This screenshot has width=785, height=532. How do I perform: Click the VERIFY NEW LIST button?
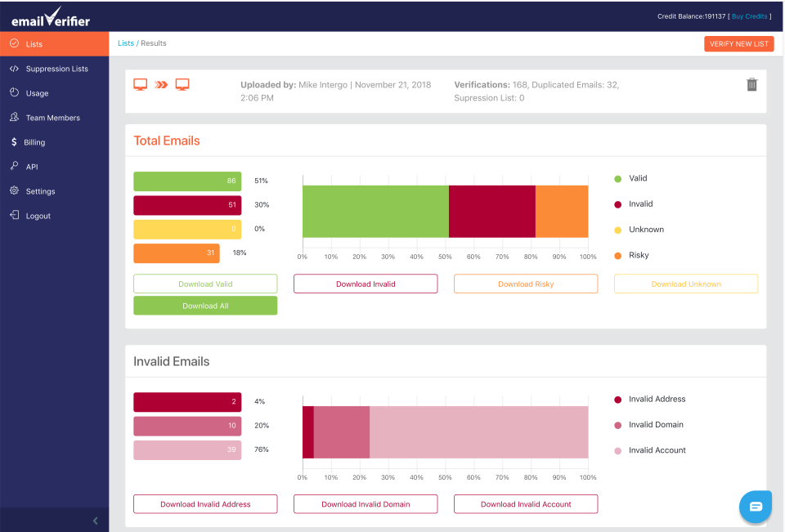738,43
